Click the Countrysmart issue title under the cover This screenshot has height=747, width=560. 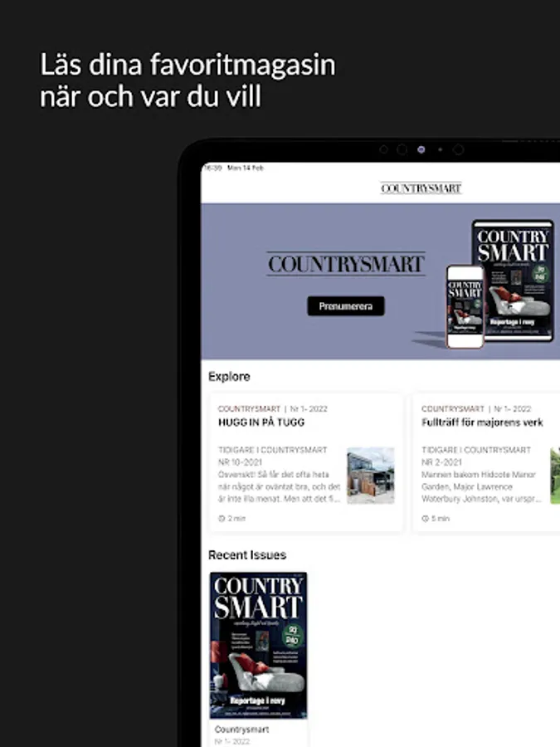(x=241, y=730)
